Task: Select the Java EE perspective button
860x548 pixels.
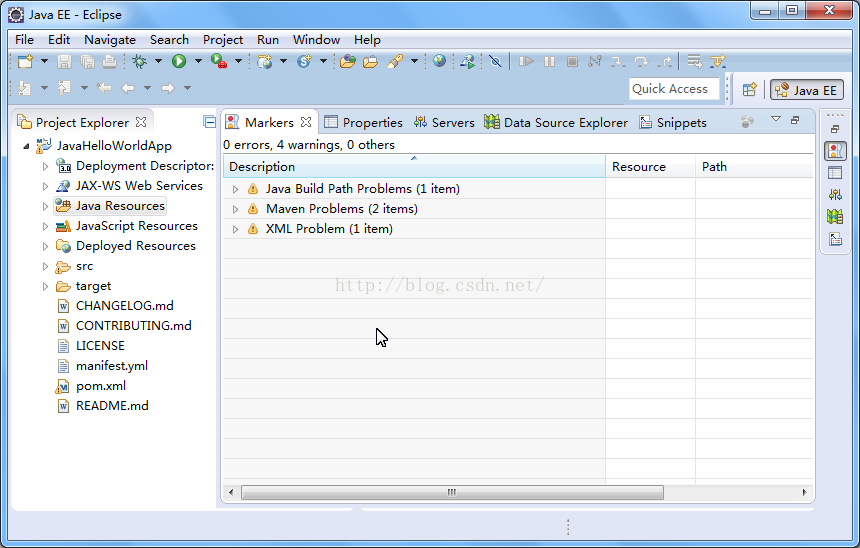Action: pyautogui.click(x=806, y=90)
